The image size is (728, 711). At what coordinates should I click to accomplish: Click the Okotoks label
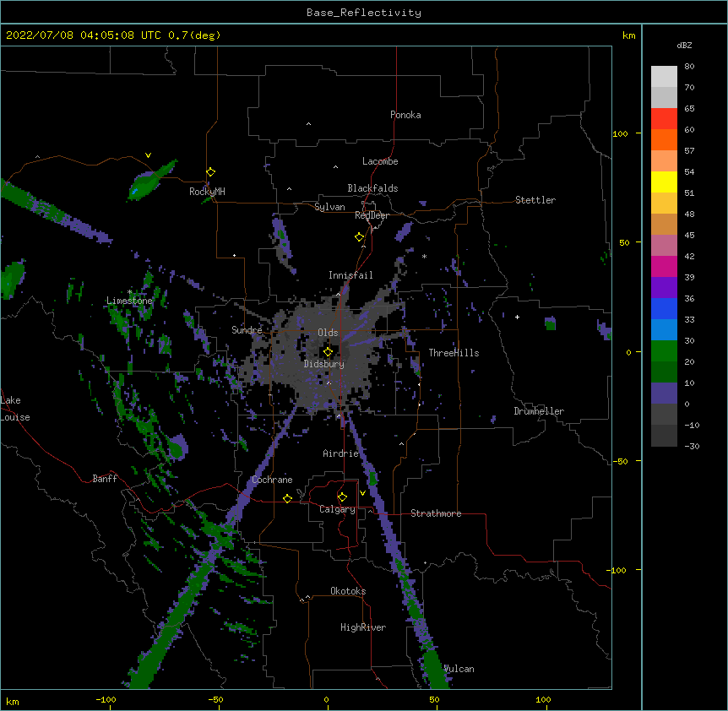click(348, 591)
